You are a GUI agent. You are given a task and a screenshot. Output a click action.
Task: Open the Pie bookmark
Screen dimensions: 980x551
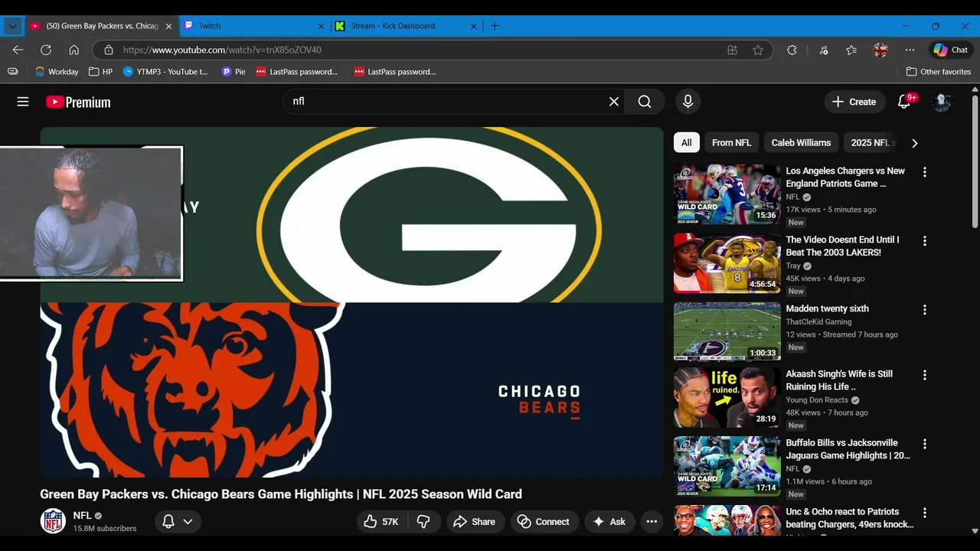[234, 72]
